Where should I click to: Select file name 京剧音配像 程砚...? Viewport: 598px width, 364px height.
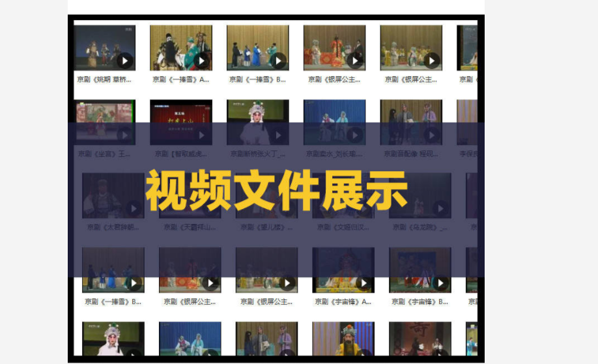pos(411,154)
